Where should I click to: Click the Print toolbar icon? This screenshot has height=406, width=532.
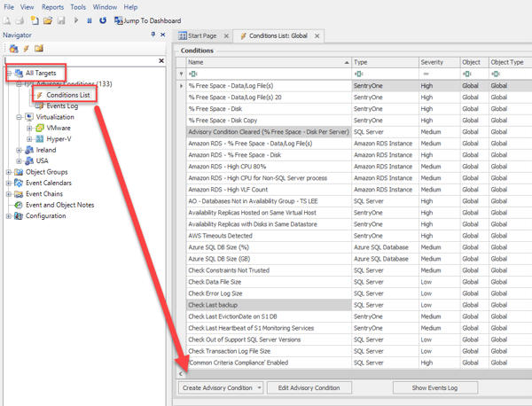(x=20, y=20)
